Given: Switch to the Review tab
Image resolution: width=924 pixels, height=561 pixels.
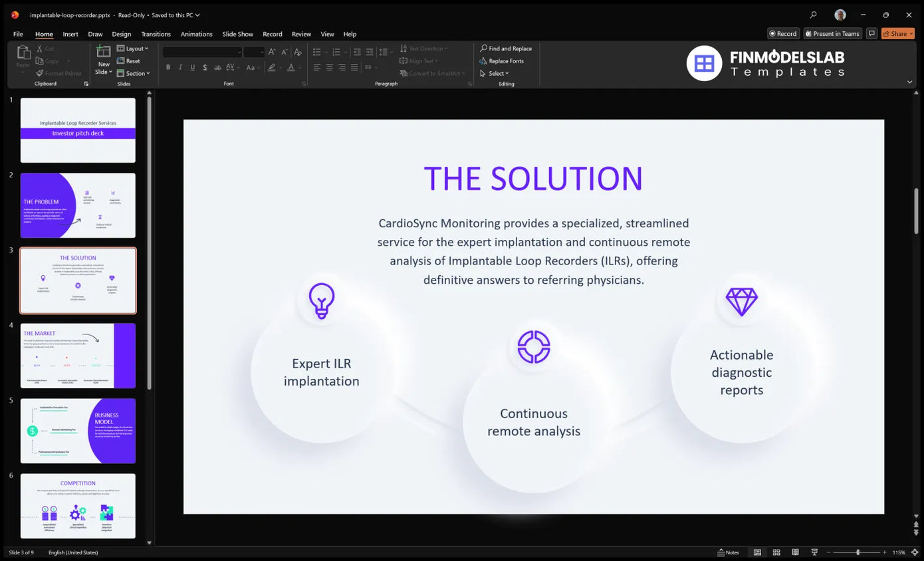Looking at the screenshot, I should pos(301,34).
